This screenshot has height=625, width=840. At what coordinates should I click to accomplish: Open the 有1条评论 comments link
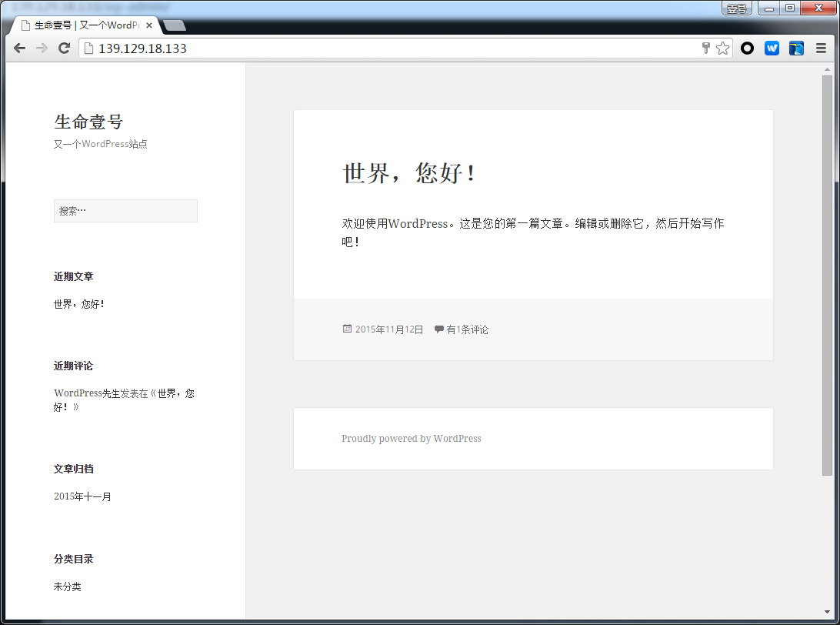pyautogui.click(x=467, y=329)
